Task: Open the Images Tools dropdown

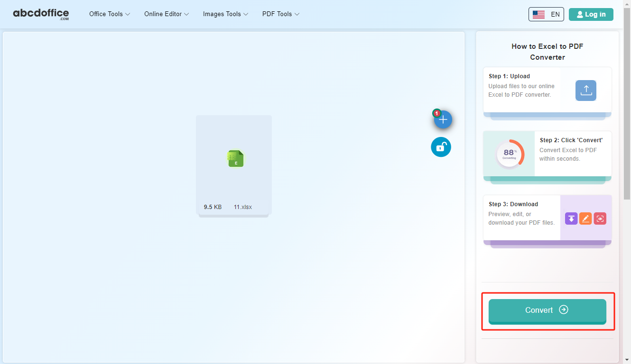Action: (x=225, y=14)
